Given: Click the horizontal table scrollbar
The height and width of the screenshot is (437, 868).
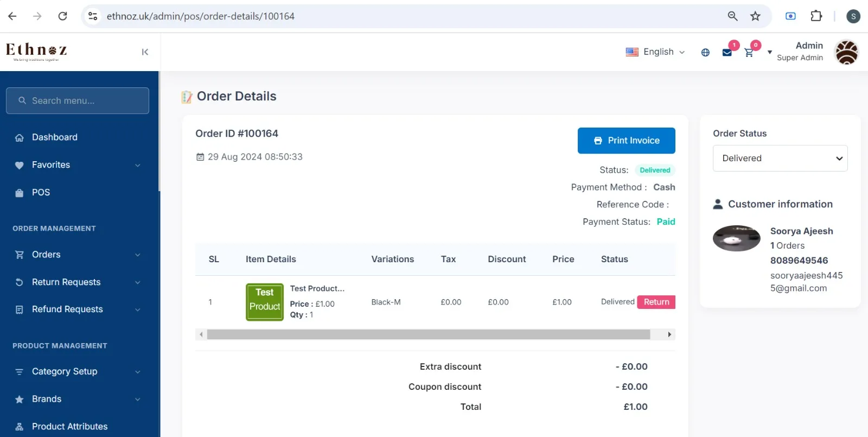Looking at the screenshot, I should [429, 334].
